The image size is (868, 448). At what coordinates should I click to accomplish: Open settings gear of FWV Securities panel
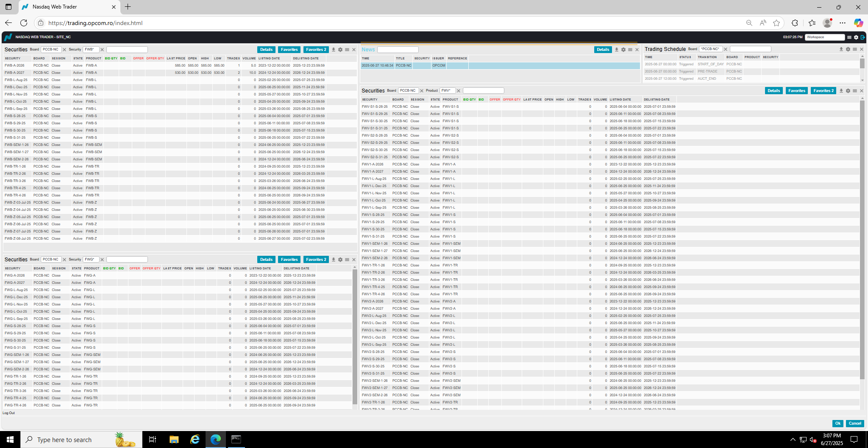tap(848, 91)
